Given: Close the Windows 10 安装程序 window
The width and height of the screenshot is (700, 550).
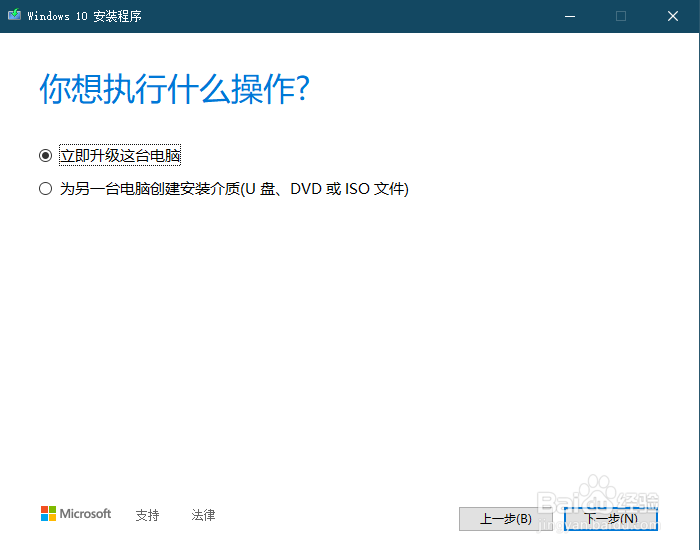Looking at the screenshot, I should click(673, 17).
